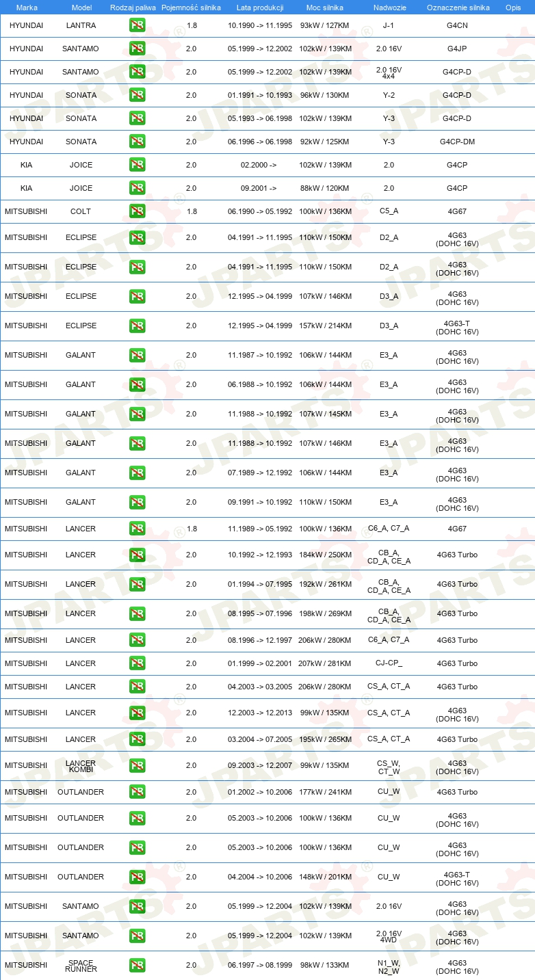Viewport: 535px width, 980px height.
Task: Click the PB icon in Galant 06.1988 row
Action: (137, 385)
